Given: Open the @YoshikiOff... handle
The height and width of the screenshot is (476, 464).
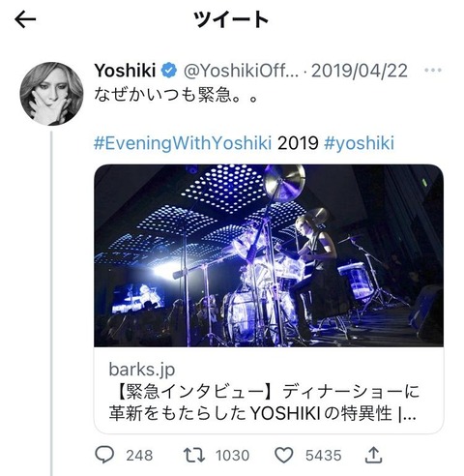Looking at the screenshot, I should (x=241, y=71).
